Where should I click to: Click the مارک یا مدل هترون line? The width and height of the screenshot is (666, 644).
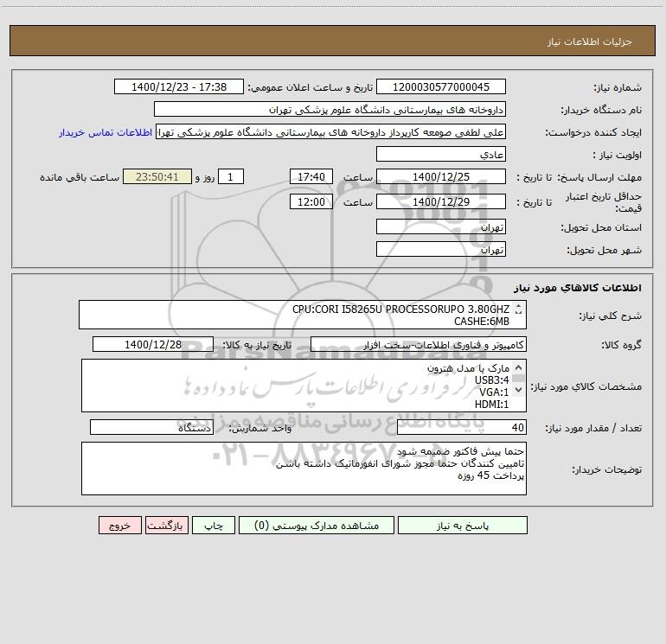[x=468, y=368]
